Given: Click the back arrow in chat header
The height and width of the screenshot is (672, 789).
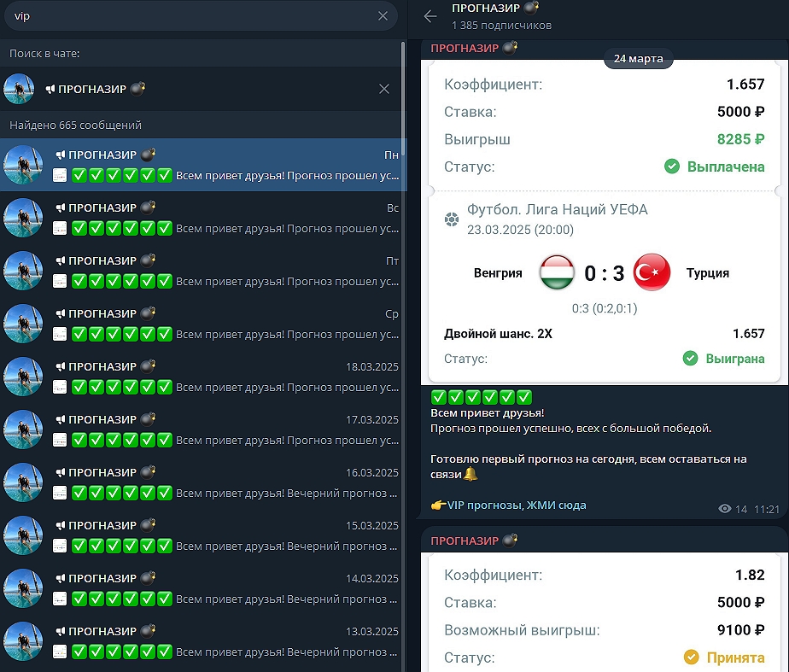Looking at the screenshot, I should pyautogui.click(x=430, y=16).
